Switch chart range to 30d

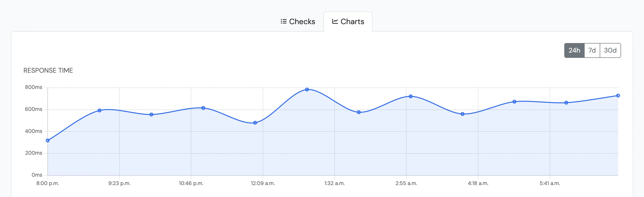(x=610, y=50)
